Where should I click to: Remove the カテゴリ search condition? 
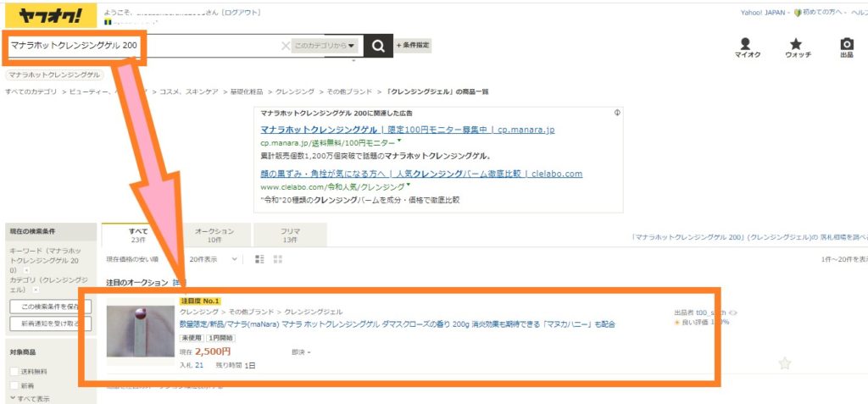click(36, 290)
